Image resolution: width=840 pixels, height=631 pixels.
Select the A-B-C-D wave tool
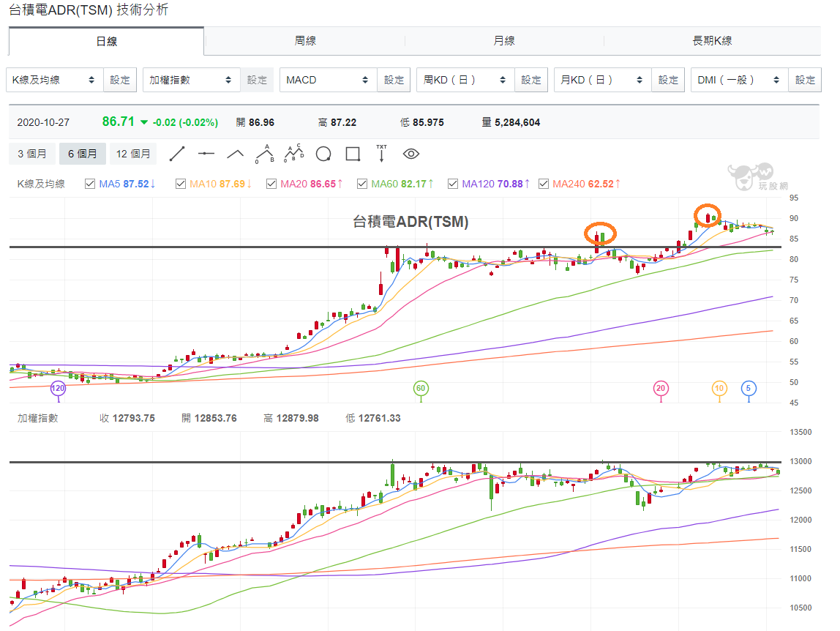point(294,154)
